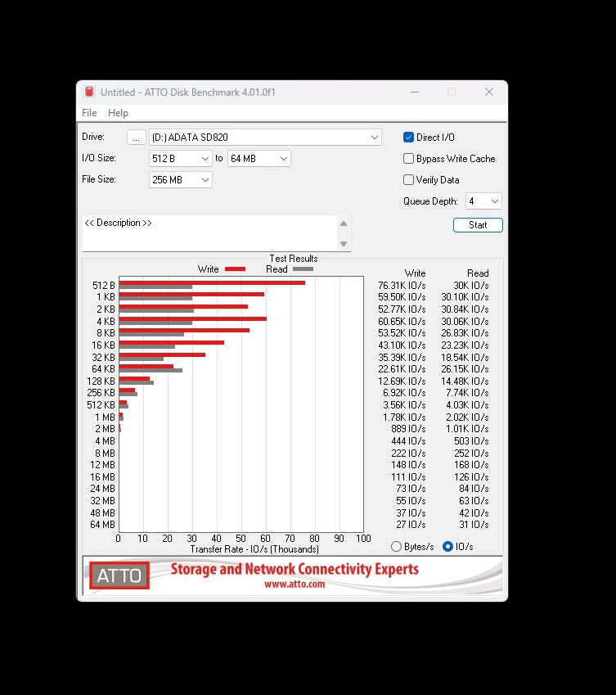Click the ATTO logo in banner
The image size is (616, 695).
click(x=119, y=575)
